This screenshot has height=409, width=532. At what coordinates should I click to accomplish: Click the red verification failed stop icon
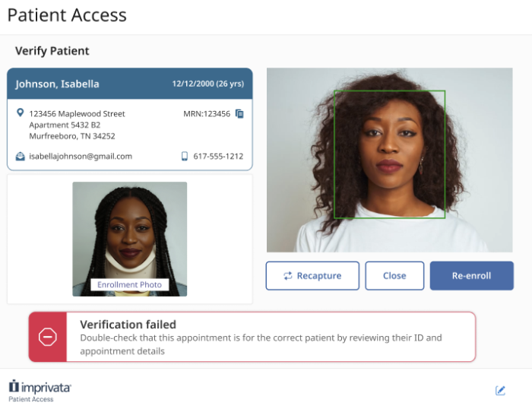[x=48, y=337]
